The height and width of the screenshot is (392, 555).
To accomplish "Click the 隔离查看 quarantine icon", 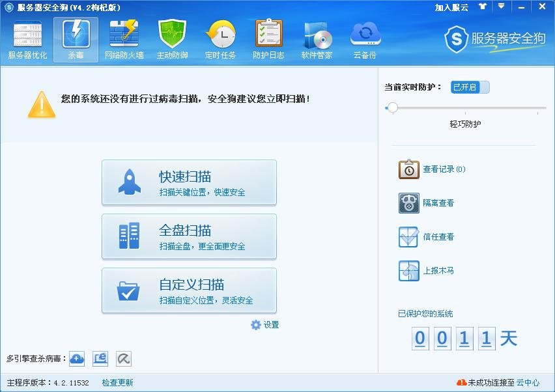I will [409, 203].
